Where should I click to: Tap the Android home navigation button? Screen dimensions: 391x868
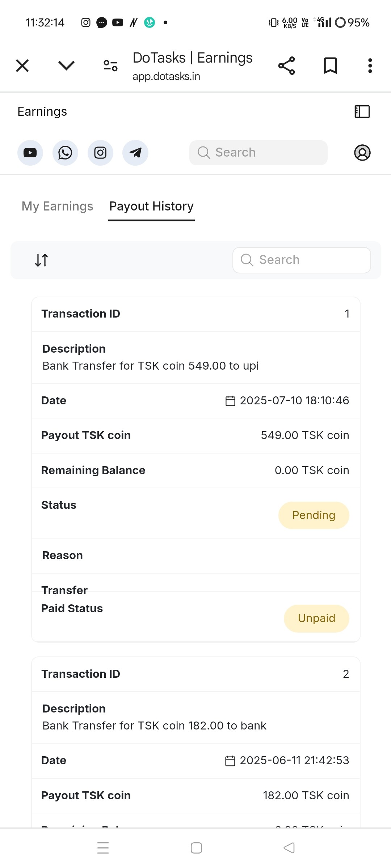(196, 848)
